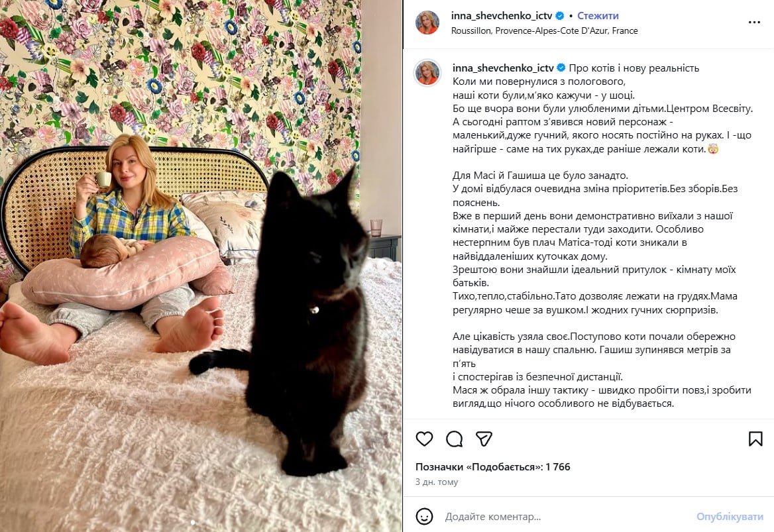Open inna_shevchenko_ictv profile from caption username

tap(503, 68)
